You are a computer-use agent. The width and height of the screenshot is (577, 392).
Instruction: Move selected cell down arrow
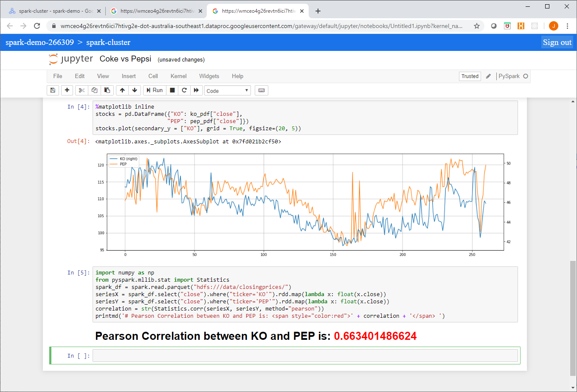(135, 90)
